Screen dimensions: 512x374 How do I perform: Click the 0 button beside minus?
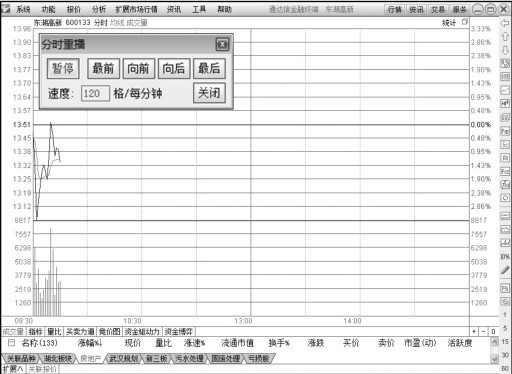click(x=493, y=332)
